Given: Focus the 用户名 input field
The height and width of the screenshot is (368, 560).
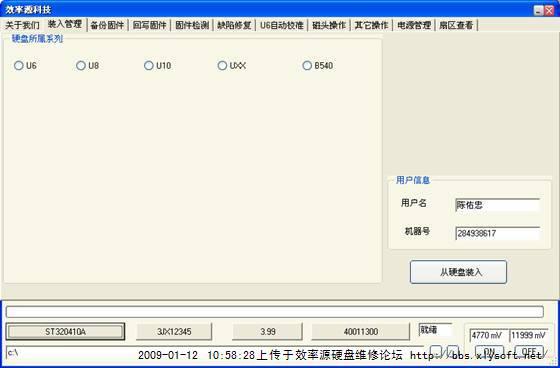Looking at the screenshot, I should click(497, 205).
